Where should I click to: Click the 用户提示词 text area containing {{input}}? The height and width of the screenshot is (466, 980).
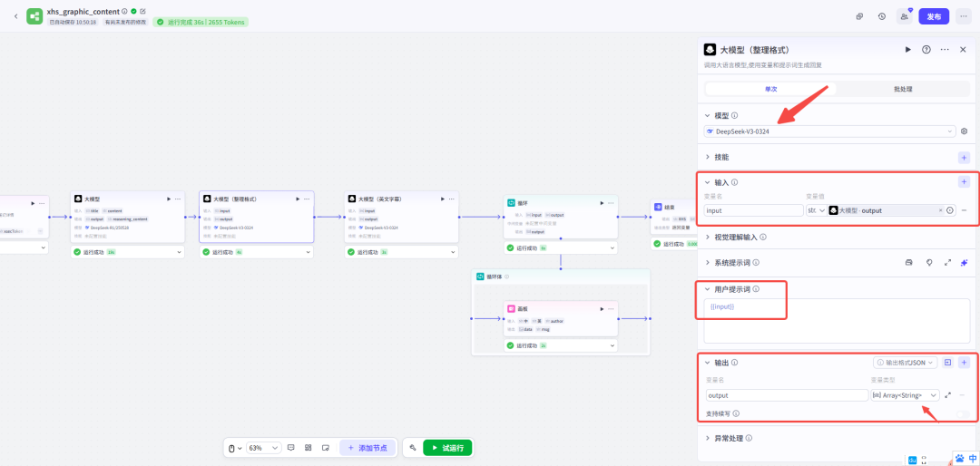tap(835, 322)
